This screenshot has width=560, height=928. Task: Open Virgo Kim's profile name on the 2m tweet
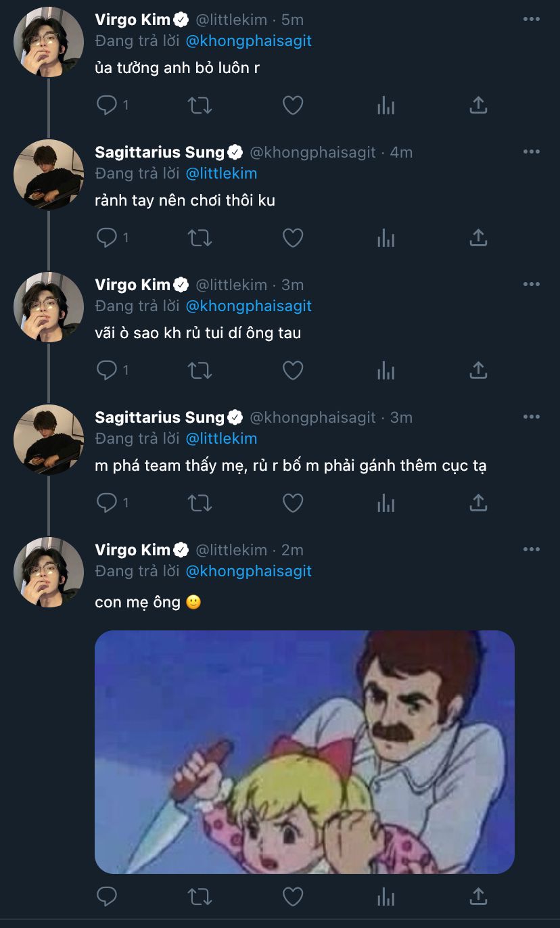pos(133,550)
